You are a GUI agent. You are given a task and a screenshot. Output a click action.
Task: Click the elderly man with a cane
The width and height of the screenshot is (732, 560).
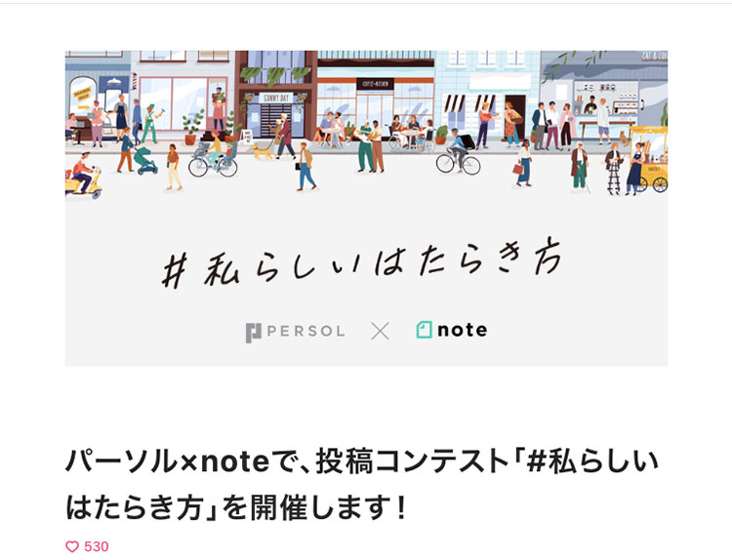pos(580,168)
